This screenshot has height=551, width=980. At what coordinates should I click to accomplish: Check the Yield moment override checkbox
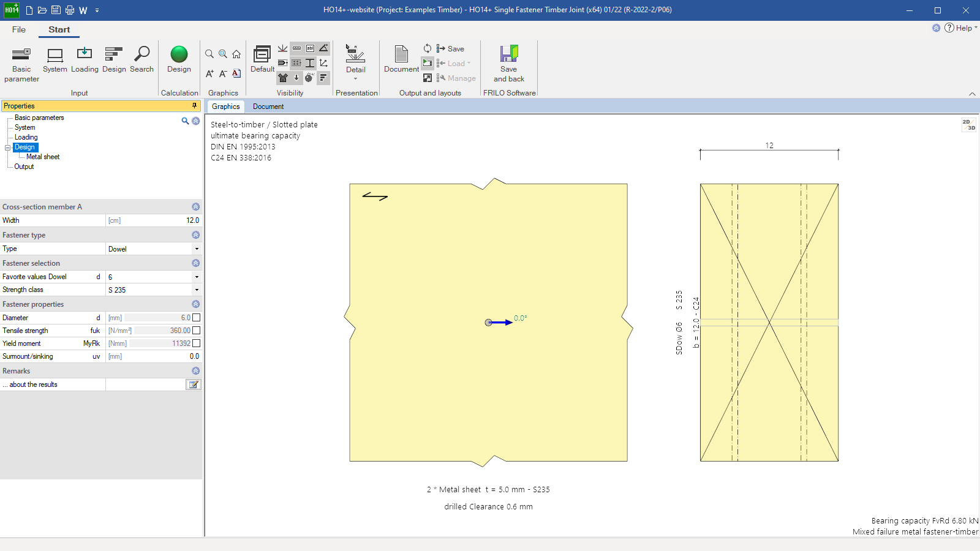point(196,343)
